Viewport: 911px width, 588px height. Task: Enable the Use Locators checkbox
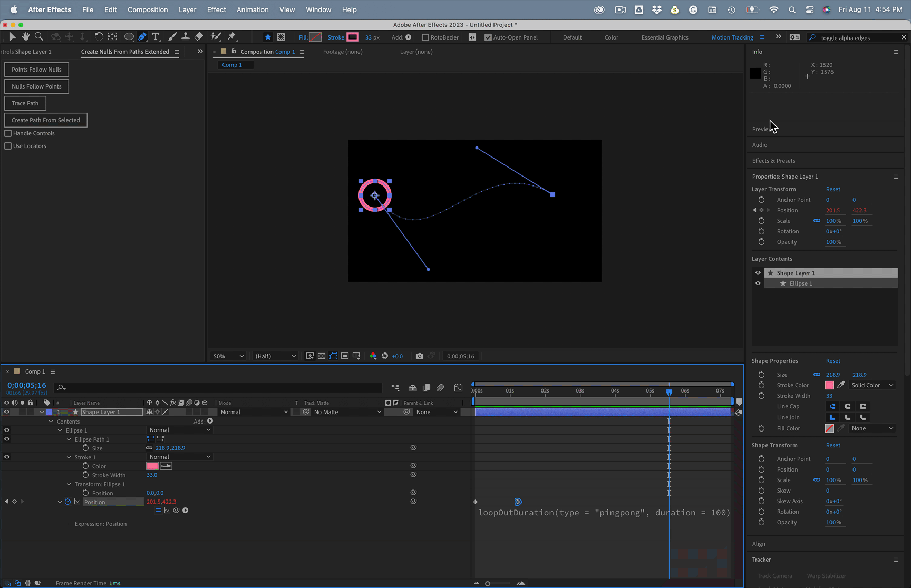click(x=8, y=146)
